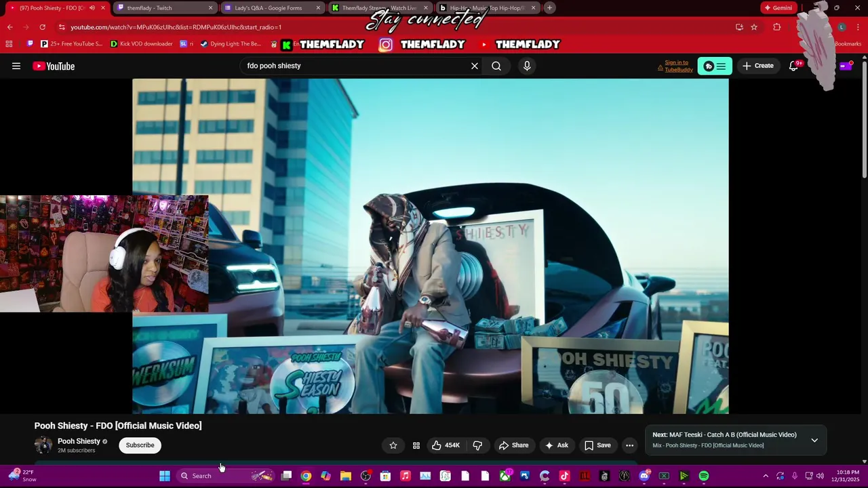Go back in browser history
Viewport: 868px width, 488px height.
click(9, 27)
